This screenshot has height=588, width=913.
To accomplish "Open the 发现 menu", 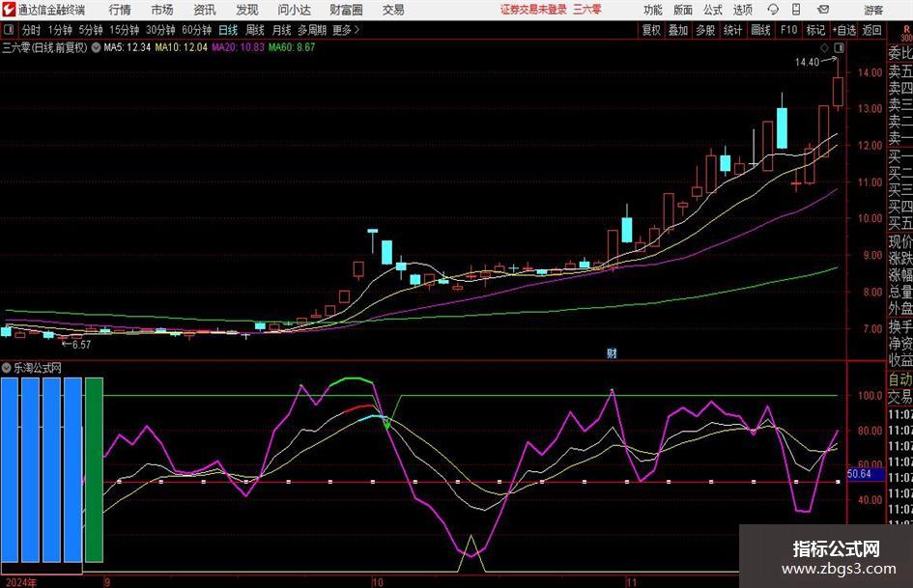I will (x=247, y=10).
